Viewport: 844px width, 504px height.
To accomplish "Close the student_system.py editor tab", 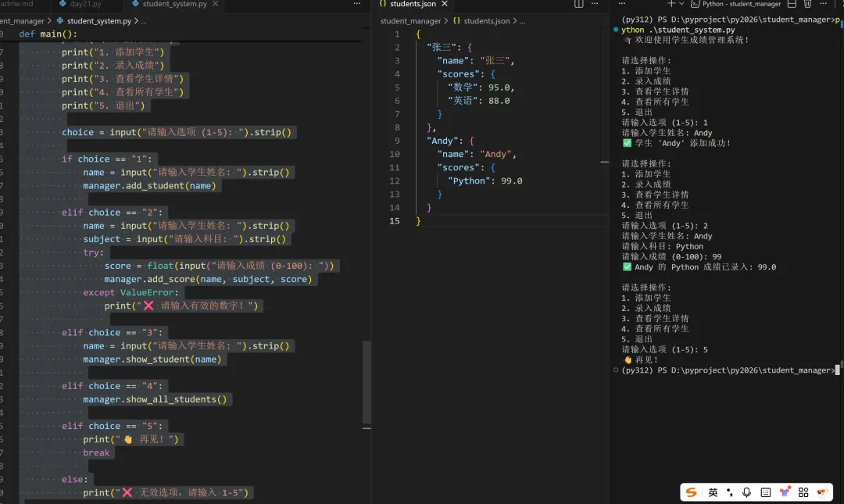I will [x=216, y=4].
